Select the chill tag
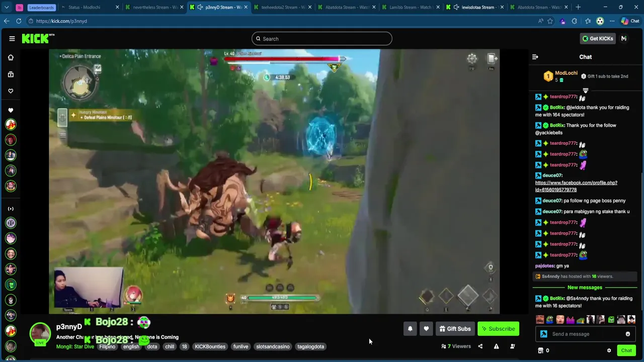Image resolution: width=644 pixels, height=362 pixels. coord(170,346)
